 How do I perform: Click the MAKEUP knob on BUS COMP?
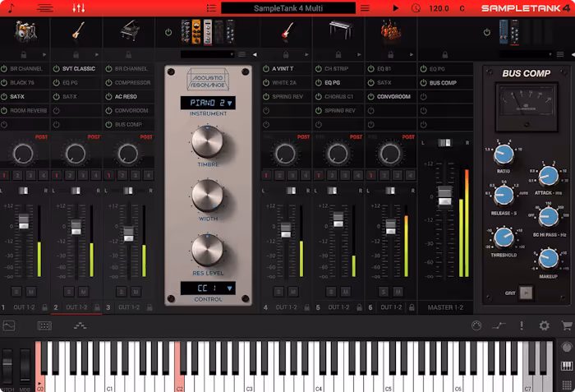tap(549, 259)
